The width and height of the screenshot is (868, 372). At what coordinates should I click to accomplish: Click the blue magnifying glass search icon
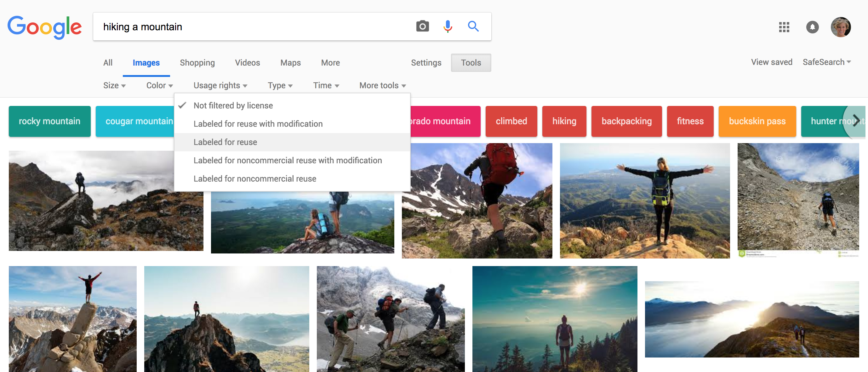(473, 26)
